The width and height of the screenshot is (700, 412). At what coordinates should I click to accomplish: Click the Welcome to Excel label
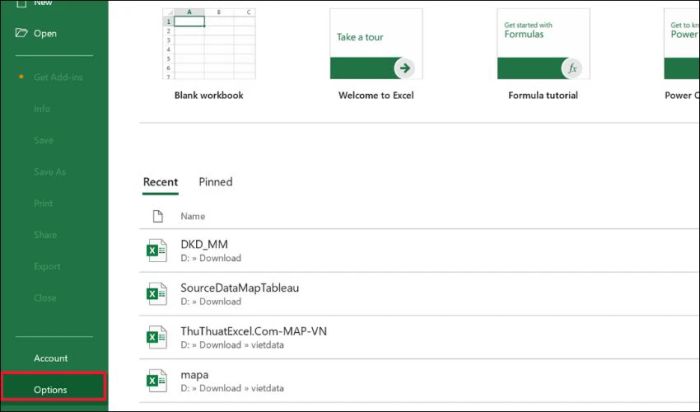(376, 95)
